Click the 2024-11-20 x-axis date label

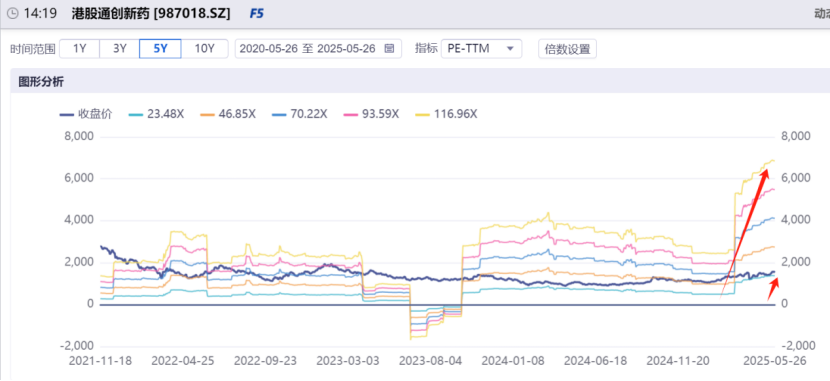(x=678, y=361)
